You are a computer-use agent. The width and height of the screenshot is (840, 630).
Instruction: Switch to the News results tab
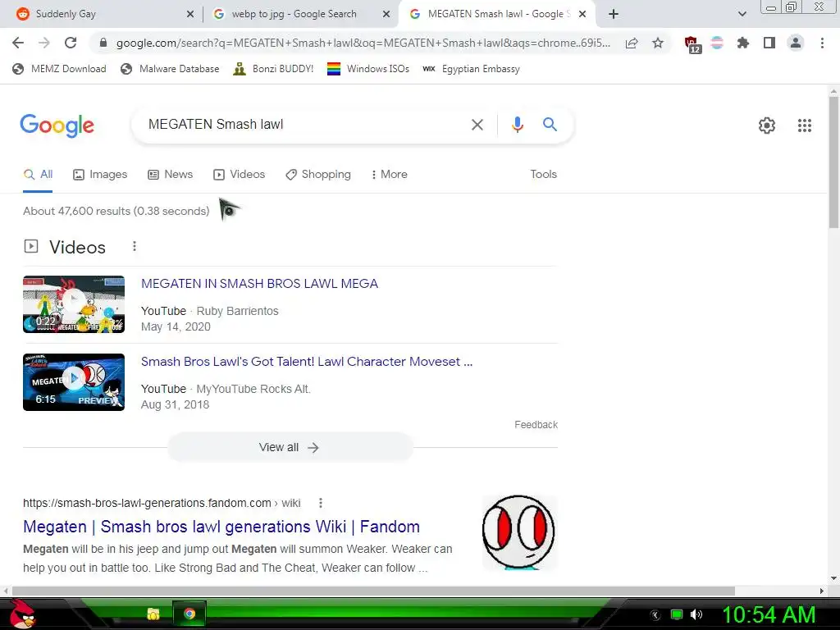(171, 174)
